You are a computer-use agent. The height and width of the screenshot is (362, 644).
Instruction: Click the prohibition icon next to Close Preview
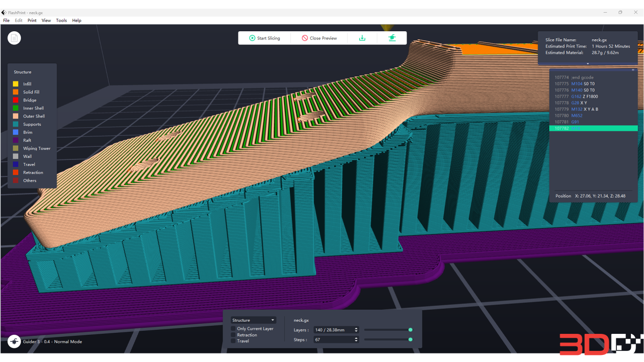click(304, 38)
